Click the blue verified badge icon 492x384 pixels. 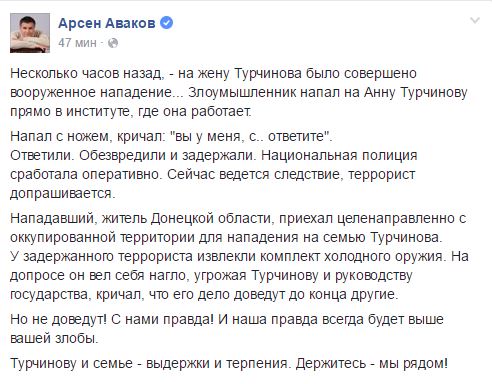coord(167,23)
